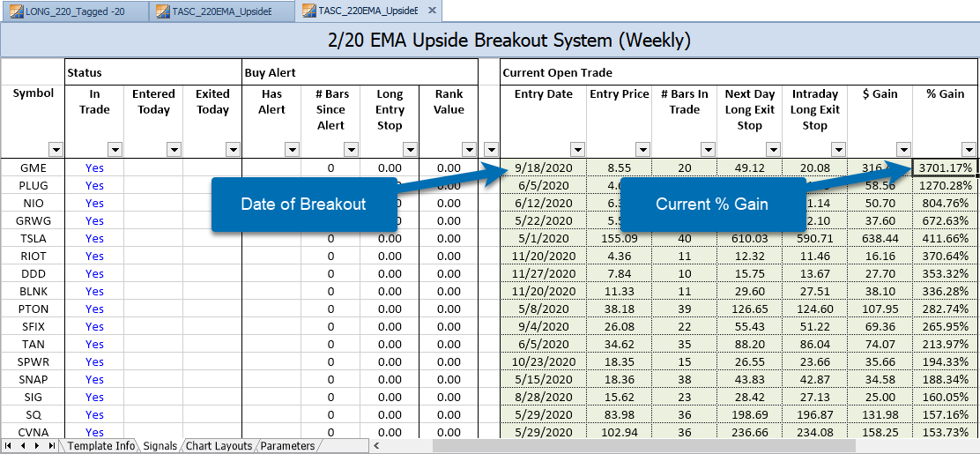
Task: Click the 1270.28% gain cell for PLUG
Action: [x=945, y=185]
